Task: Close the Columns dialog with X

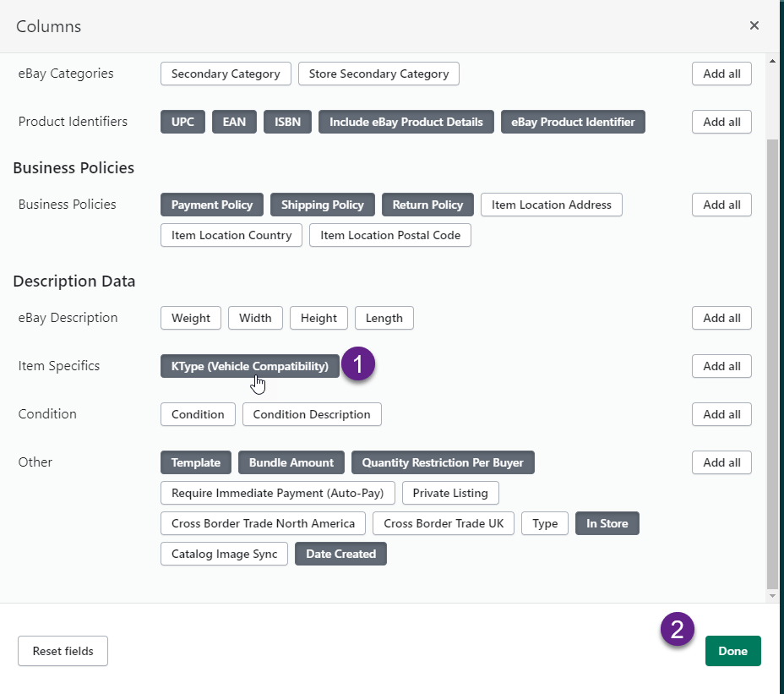Action: pyautogui.click(x=754, y=26)
